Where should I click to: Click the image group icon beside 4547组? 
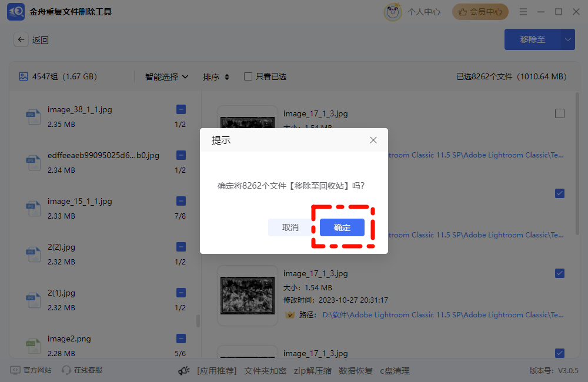(24, 76)
